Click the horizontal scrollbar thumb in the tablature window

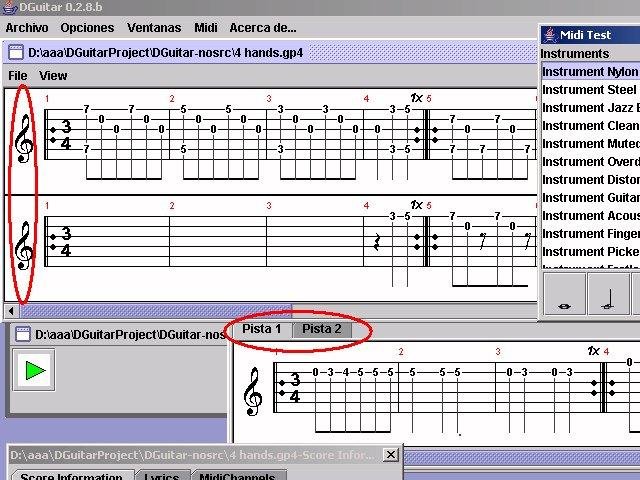click(156, 311)
